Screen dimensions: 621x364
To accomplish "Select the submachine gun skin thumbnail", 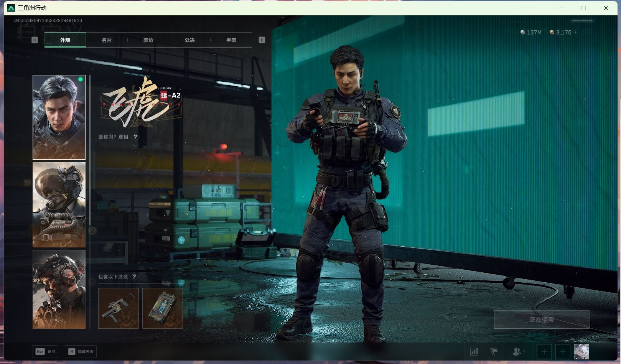I will [119, 308].
